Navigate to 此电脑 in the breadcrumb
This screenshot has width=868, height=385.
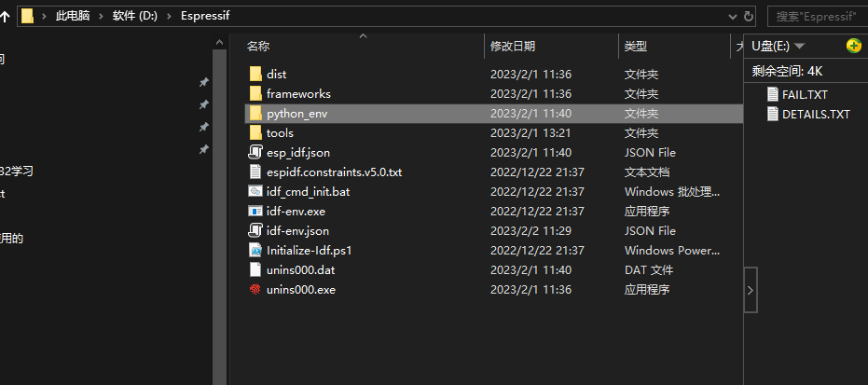73,17
